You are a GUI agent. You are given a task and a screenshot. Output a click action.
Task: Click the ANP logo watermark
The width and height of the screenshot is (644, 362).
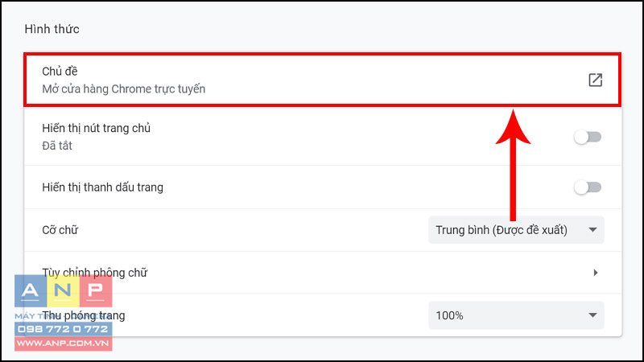pos(64,291)
